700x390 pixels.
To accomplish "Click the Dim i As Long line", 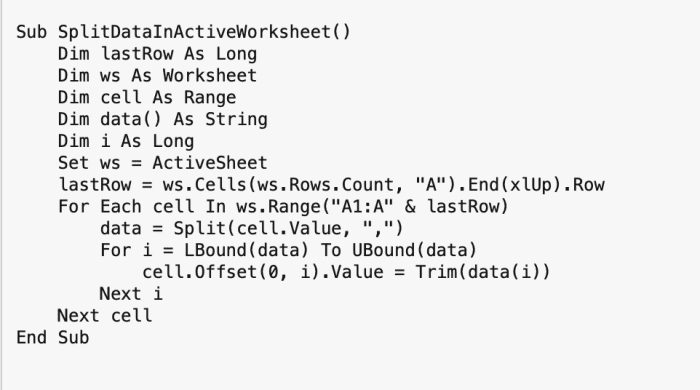I will click(x=126, y=141).
